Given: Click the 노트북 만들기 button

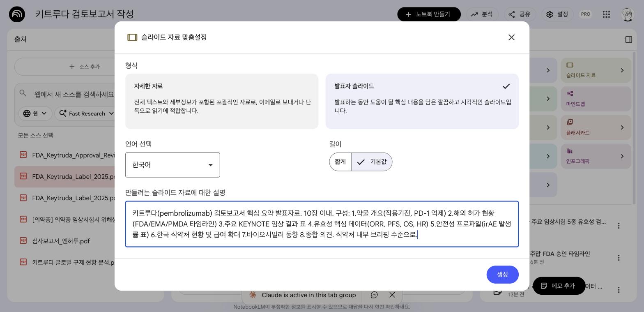Looking at the screenshot, I should pyautogui.click(x=429, y=14).
